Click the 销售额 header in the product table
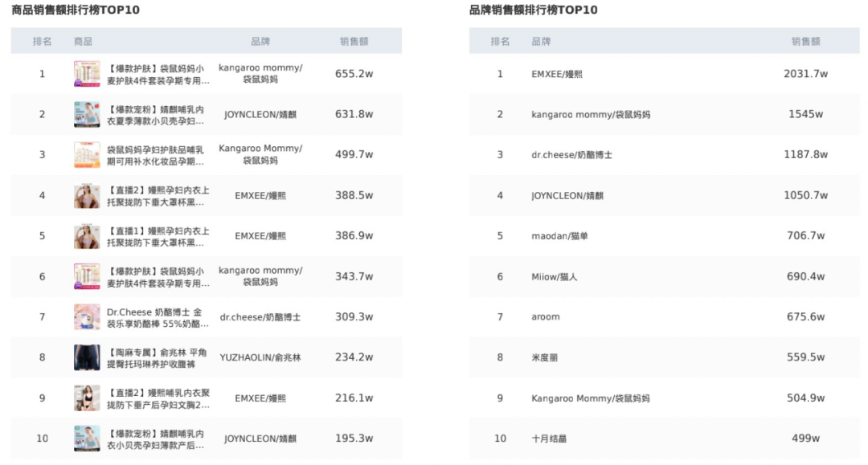The image size is (868, 465). pyautogui.click(x=354, y=42)
